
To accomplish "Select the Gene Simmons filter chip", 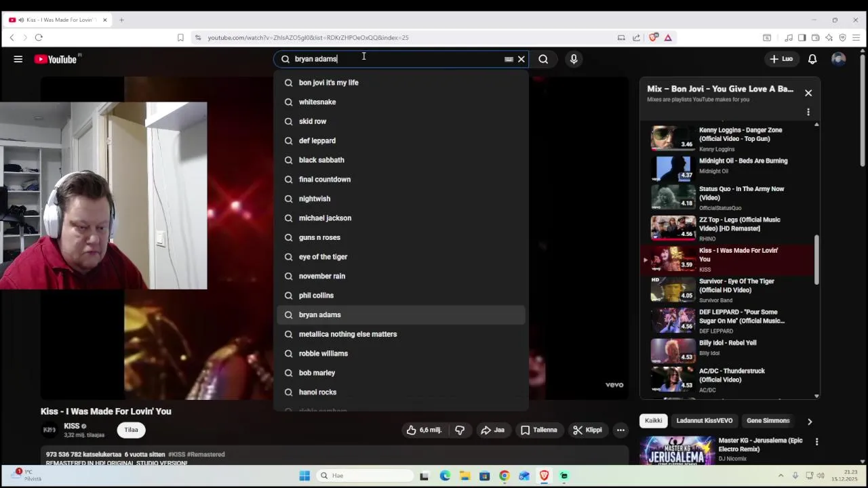I will tap(768, 421).
